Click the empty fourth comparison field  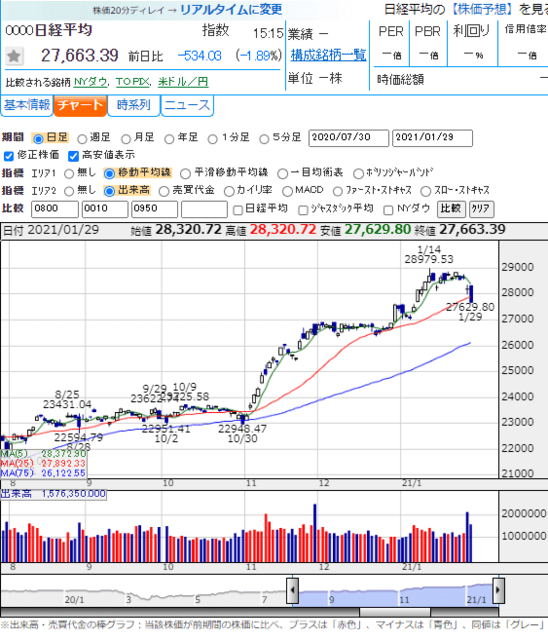[x=204, y=209]
